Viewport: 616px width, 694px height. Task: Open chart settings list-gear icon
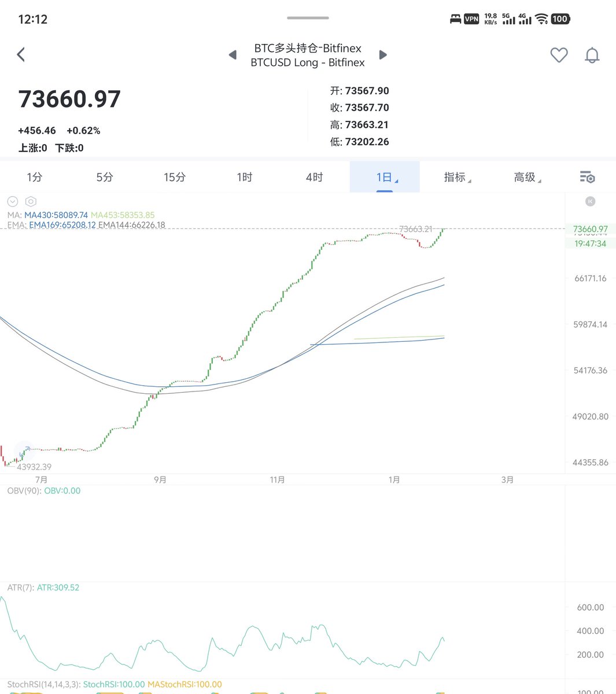pyautogui.click(x=587, y=177)
